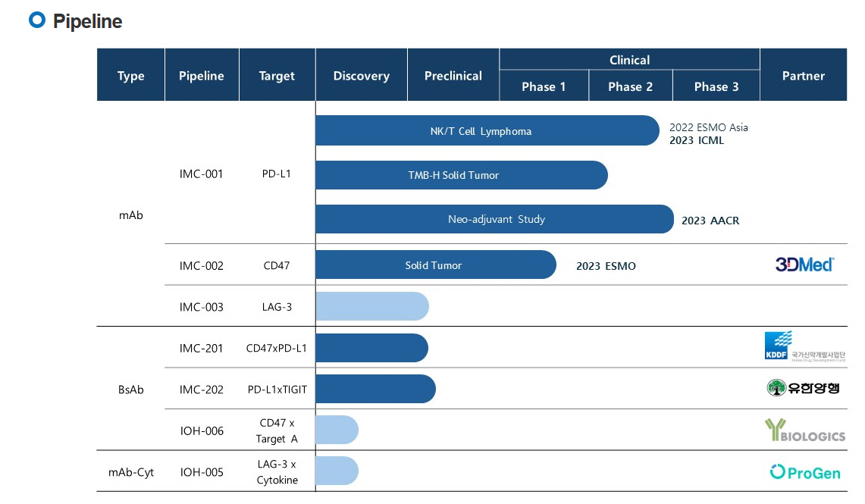
Task: Select the Neo-adjuvant Study progress bar
Action: (x=494, y=219)
